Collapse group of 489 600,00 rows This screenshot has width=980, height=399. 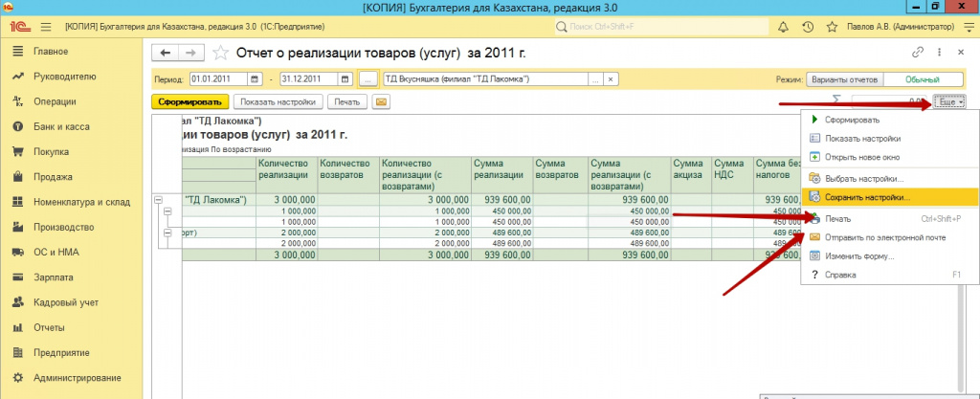[167, 233]
